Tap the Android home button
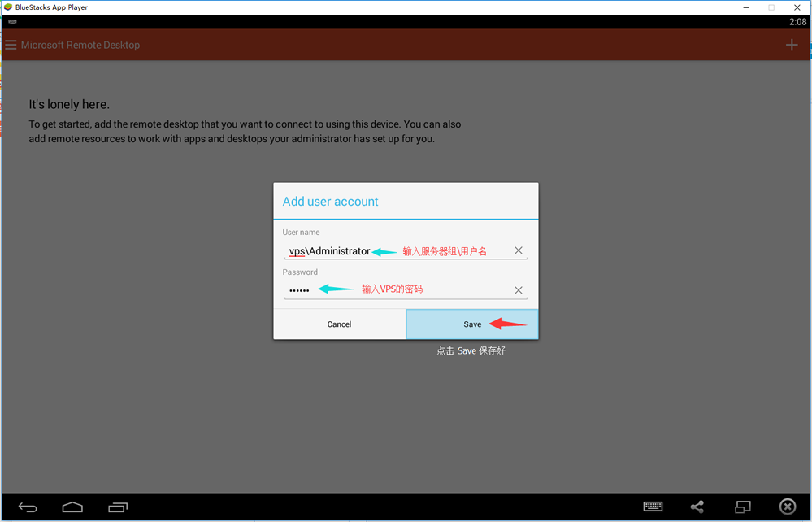Viewport: 812px width, 522px height. 72,507
